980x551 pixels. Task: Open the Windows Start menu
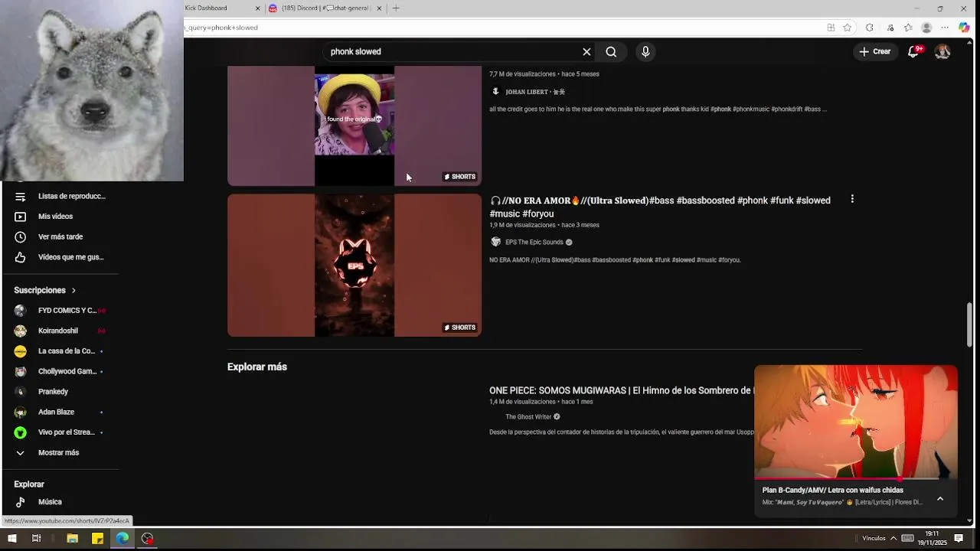coord(12,539)
